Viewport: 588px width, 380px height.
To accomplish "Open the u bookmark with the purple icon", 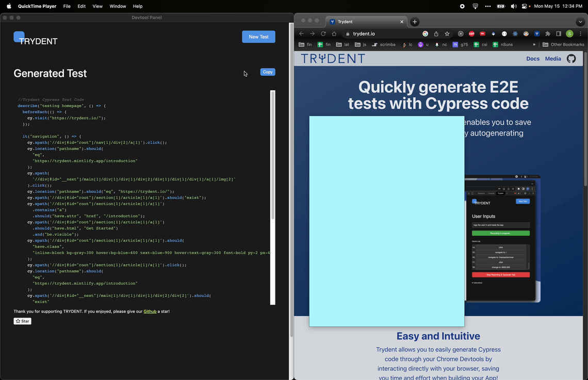I will coord(423,44).
